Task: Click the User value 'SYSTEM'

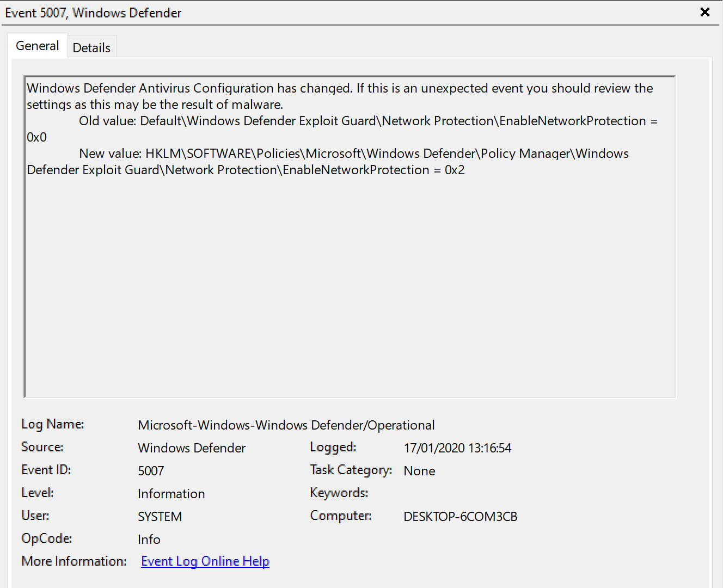Action: 160,517
